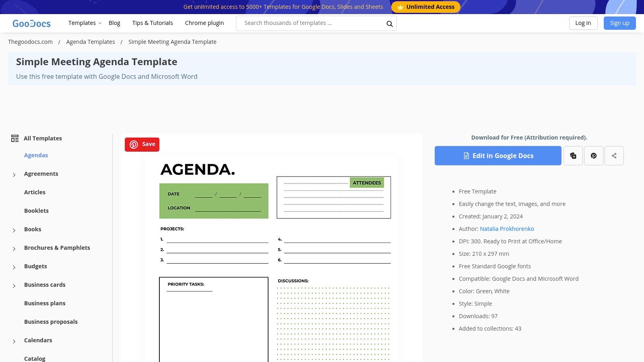Expand the Books category
The width and height of the screenshot is (644, 362).
(x=14, y=230)
